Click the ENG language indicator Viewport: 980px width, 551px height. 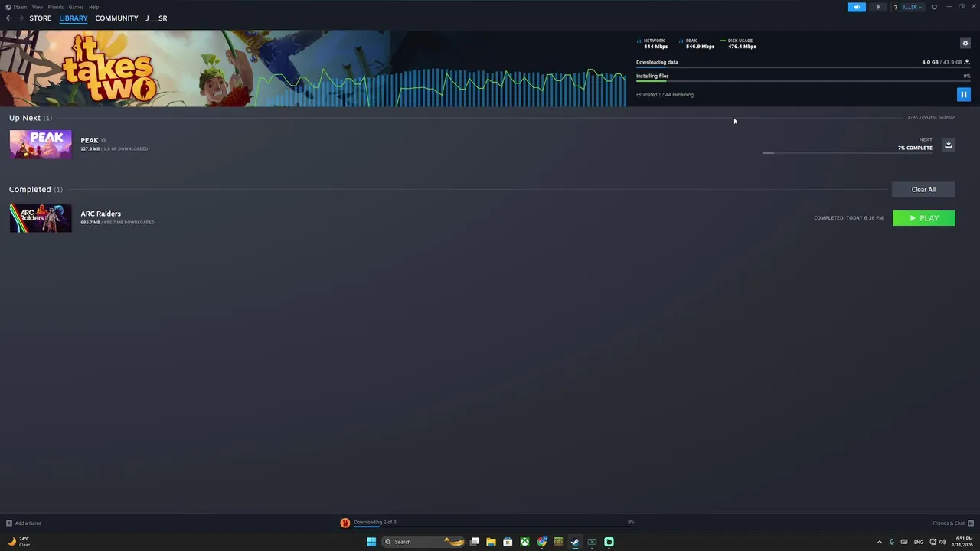(x=918, y=542)
